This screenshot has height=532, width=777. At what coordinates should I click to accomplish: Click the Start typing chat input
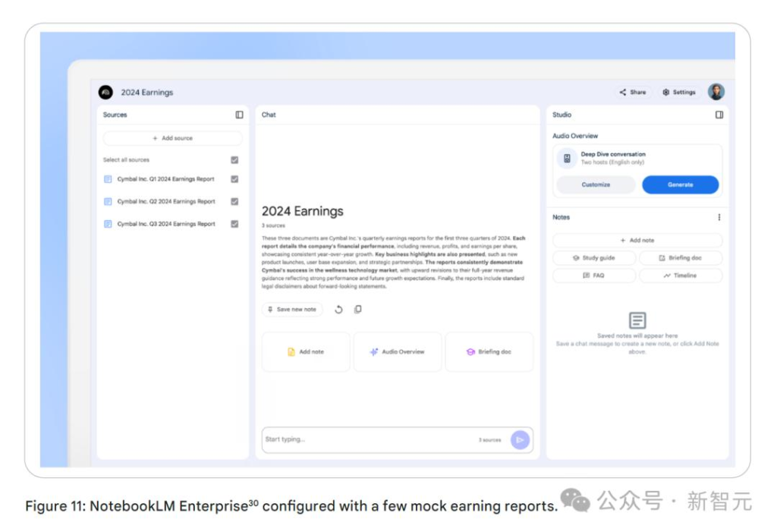pos(364,439)
